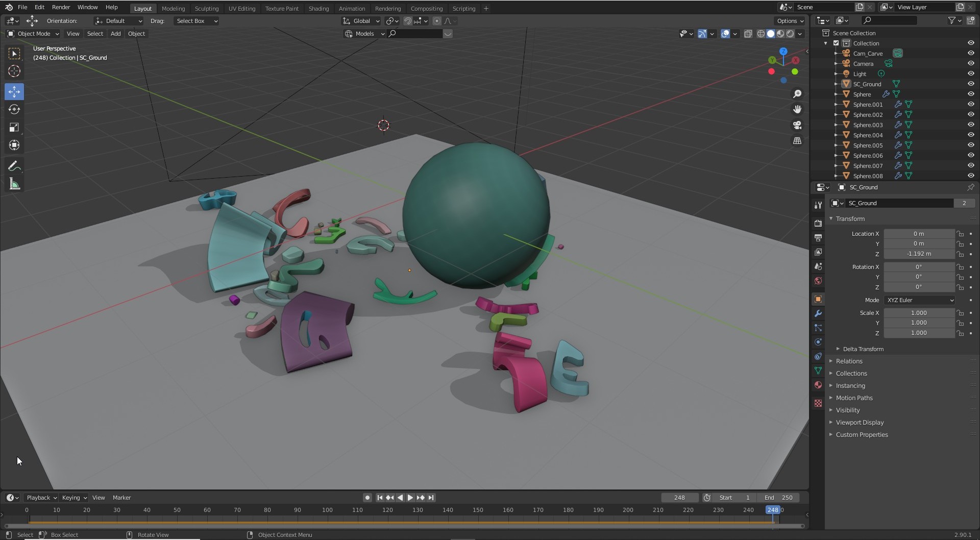This screenshot has width=980, height=540.
Task: Expand the Custom Properties panel
Action: tap(862, 435)
